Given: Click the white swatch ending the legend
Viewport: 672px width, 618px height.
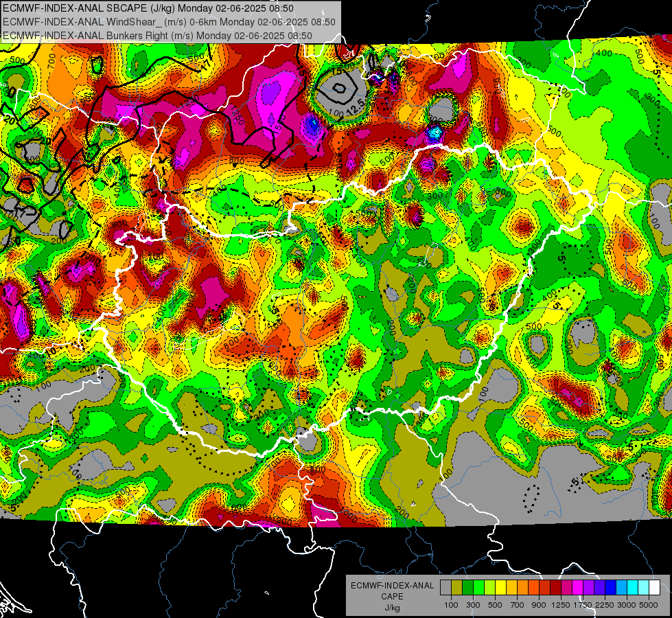Looking at the screenshot, I should pos(655,588).
